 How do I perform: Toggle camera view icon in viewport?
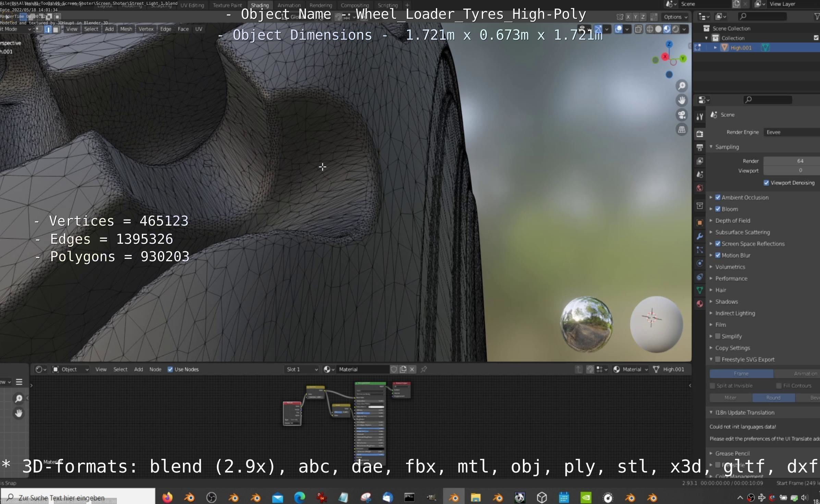click(x=682, y=115)
